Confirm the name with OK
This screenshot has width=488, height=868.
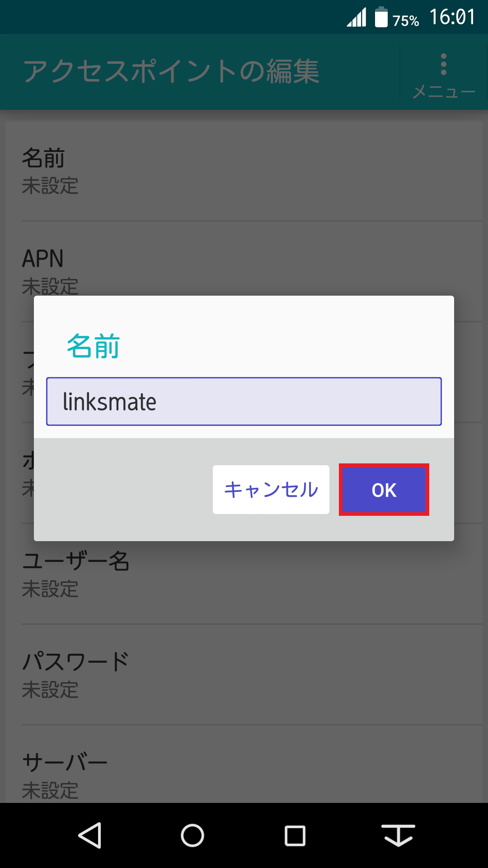[383, 490]
